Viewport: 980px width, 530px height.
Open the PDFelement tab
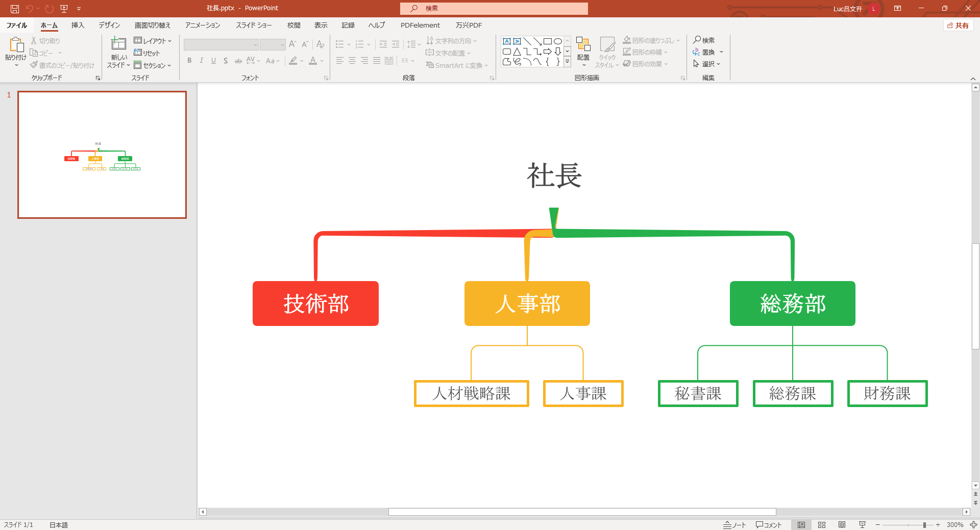(420, 25)
